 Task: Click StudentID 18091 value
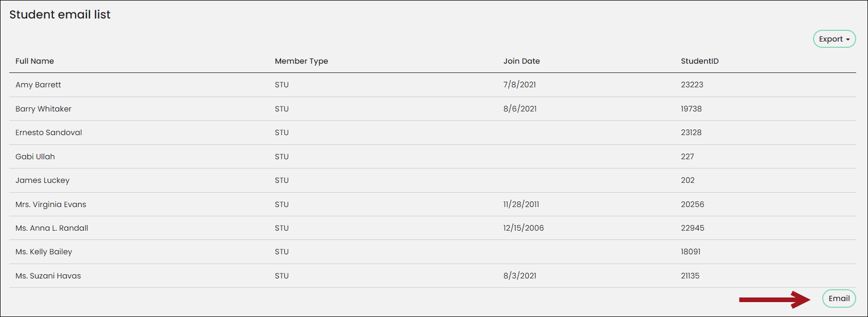click(691, 252)
